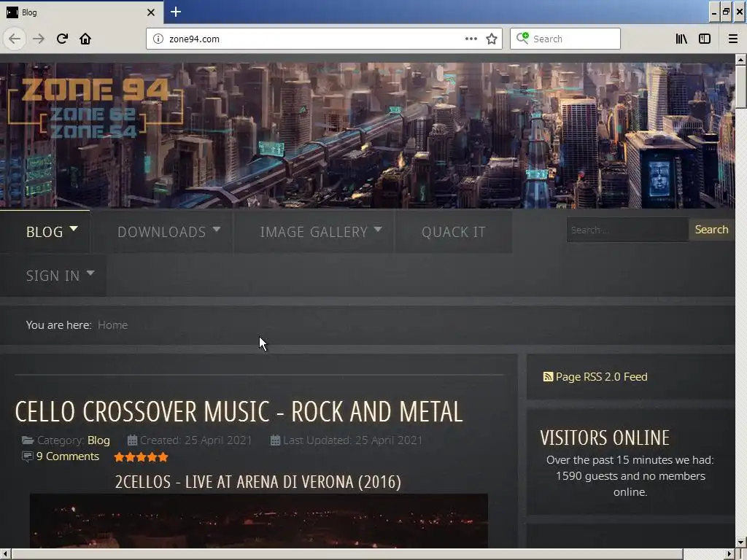Viewport: 747px width, 560px height.
Task: Click the horizontal scrollbar right arrow
Action: [729, 554]
